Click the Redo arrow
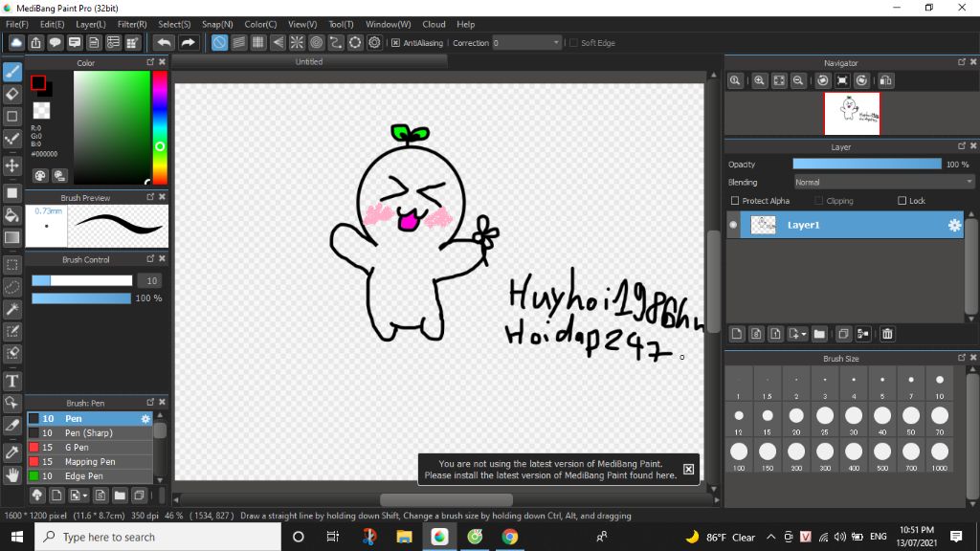This screenshot has height=551, width=980. coord(188,42)
